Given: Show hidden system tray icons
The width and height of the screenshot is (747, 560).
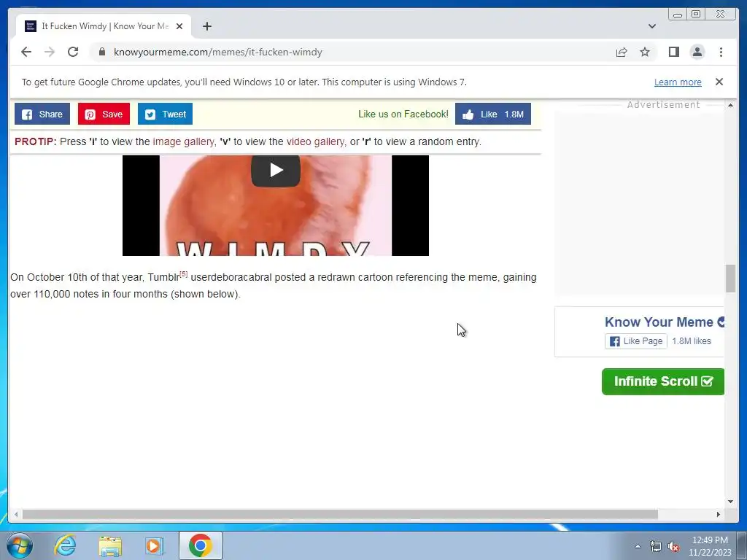Looking at the screenshot, I should point(638,546).
